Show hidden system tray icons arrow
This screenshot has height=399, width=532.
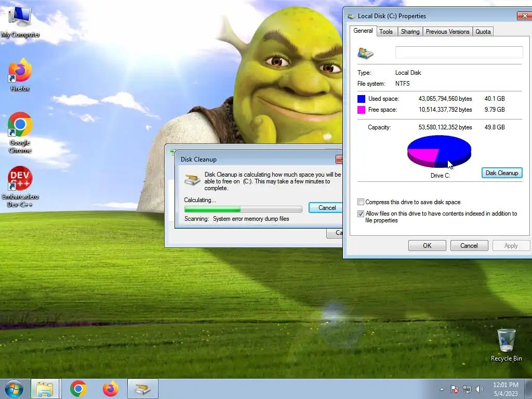[442, 389]
